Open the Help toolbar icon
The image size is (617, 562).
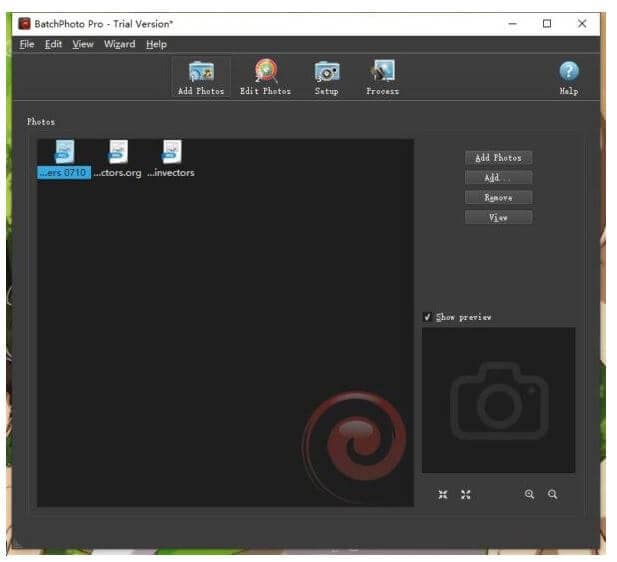pos(570,78)
